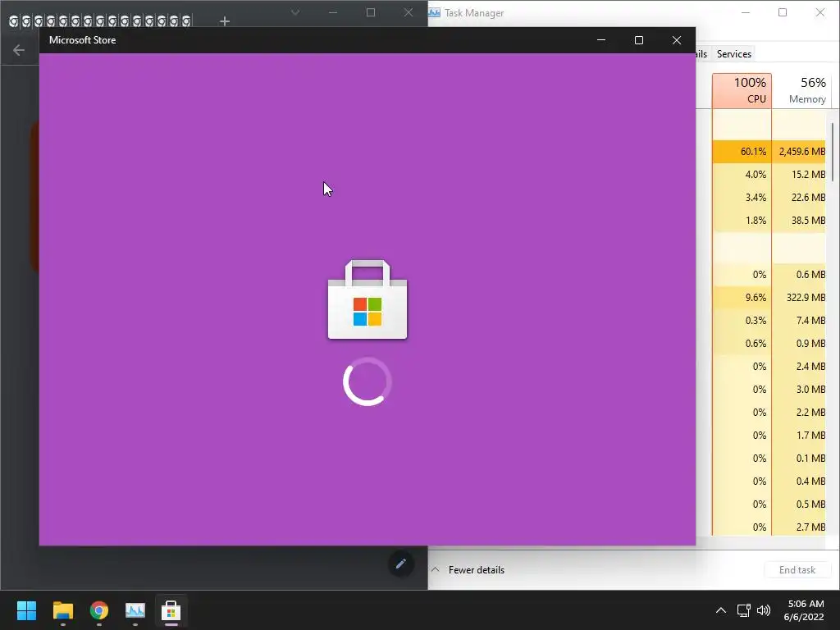Select the 0.1 MB memory cell
The image size is (840, 630).
pos(799,459)
